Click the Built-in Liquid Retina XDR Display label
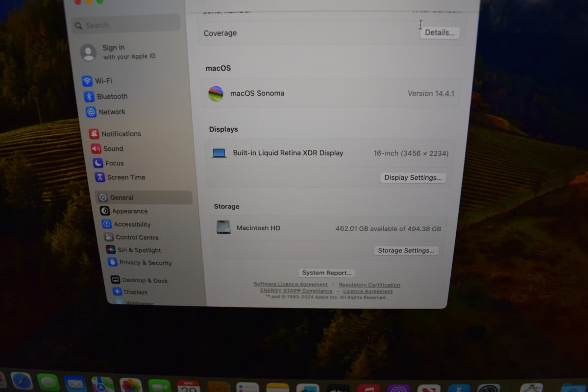This screenshot has height=392, width=588. 288,153
